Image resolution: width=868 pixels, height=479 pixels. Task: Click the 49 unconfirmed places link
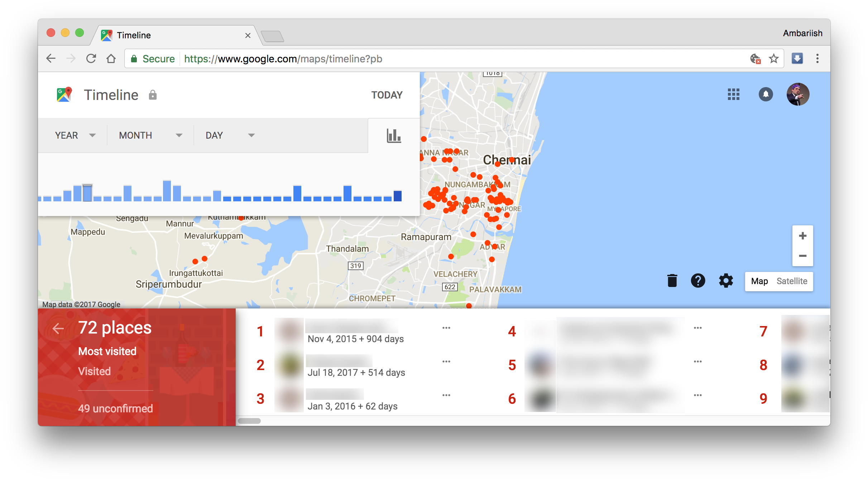[x=115, y=408]
